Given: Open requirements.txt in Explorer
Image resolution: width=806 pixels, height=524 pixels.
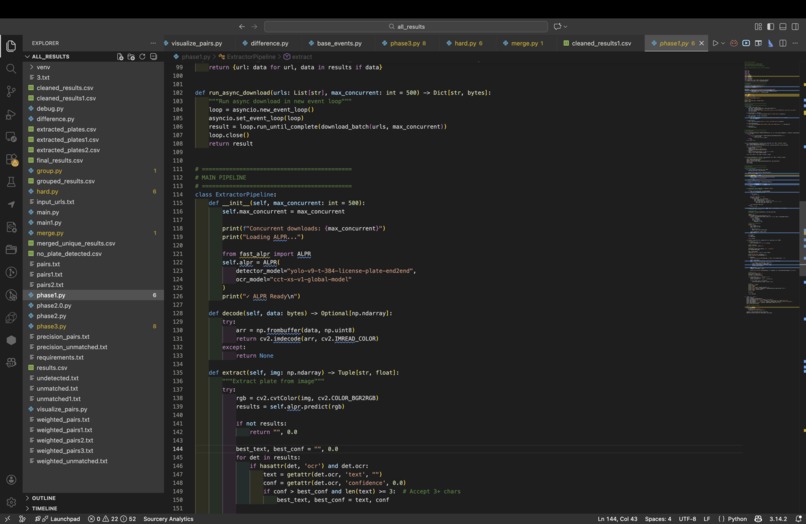Looking at the screenshot, I should click(60, 357).
